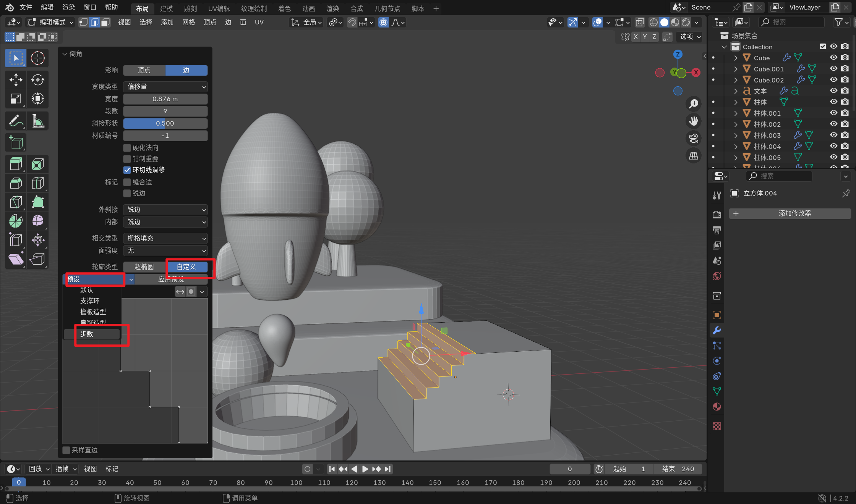
Task: Select 超椭圆 profile type button
Action: [x=144, y=267]
